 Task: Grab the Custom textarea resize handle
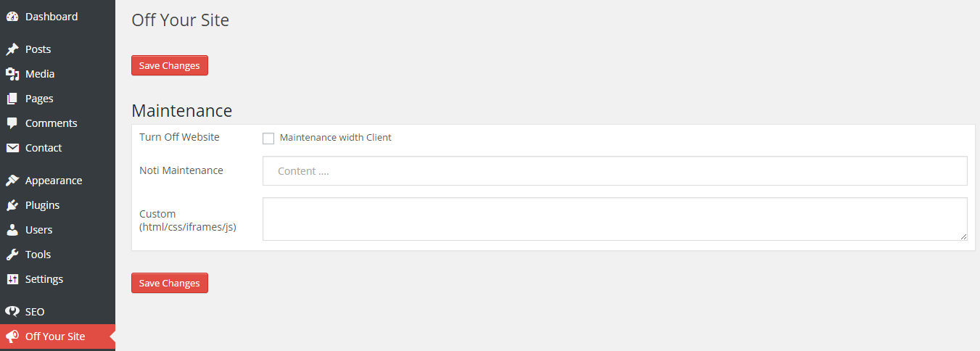click(963, 236)
